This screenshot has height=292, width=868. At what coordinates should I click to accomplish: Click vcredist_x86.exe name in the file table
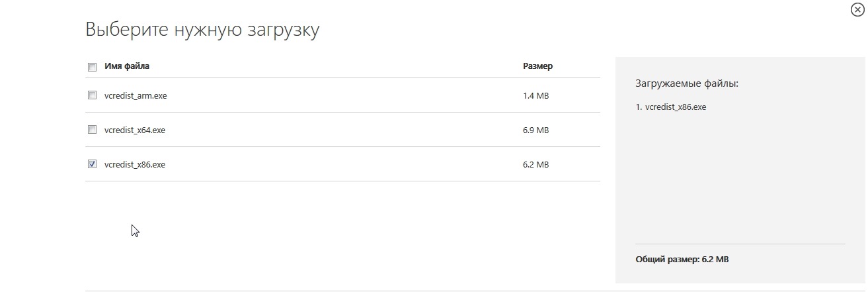pos(135,164)
